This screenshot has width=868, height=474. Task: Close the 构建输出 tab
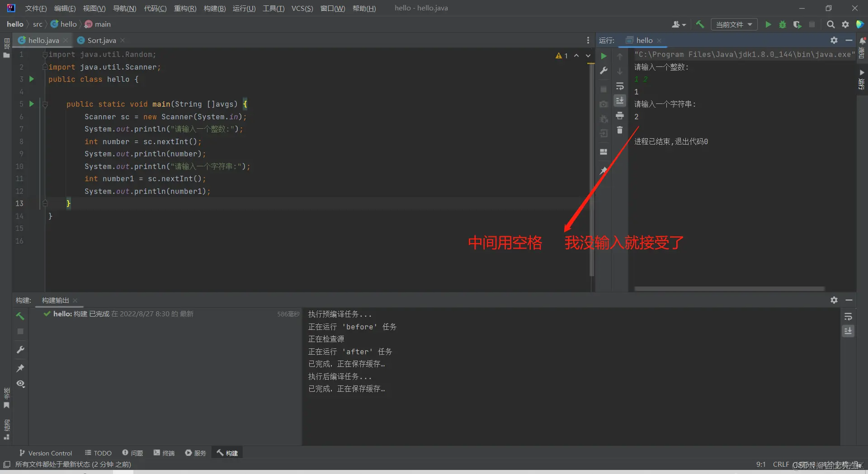(75, 300)
